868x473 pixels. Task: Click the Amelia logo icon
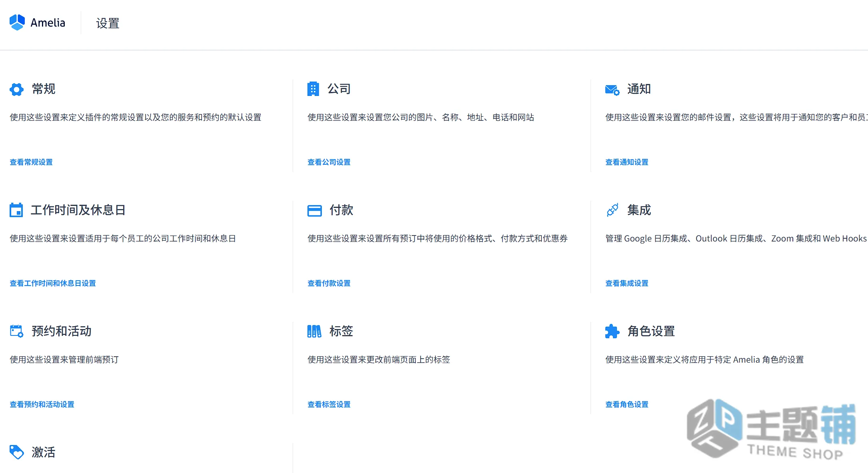[x=17, y=22]
